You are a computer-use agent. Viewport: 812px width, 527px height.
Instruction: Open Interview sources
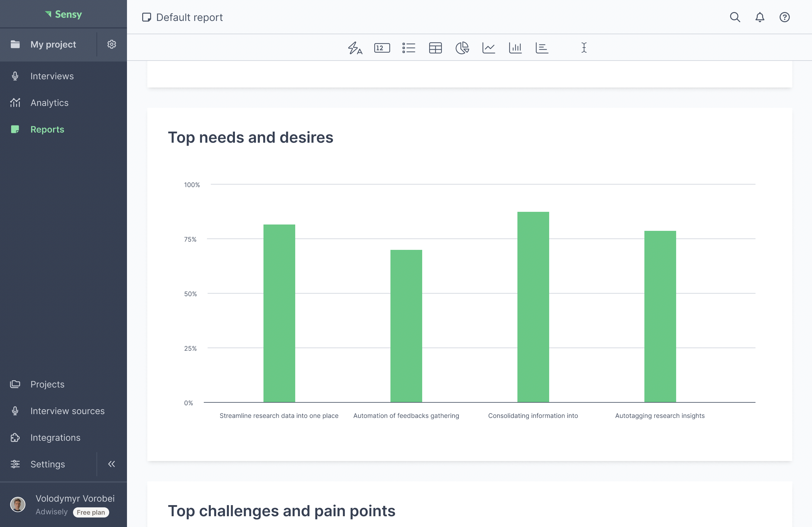click(x=67, y=411)
